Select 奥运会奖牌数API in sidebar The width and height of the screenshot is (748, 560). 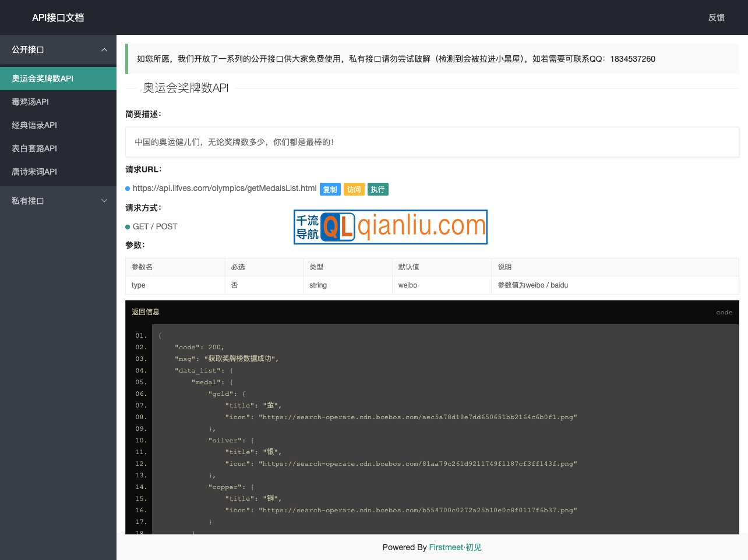[x=43, y=79]
